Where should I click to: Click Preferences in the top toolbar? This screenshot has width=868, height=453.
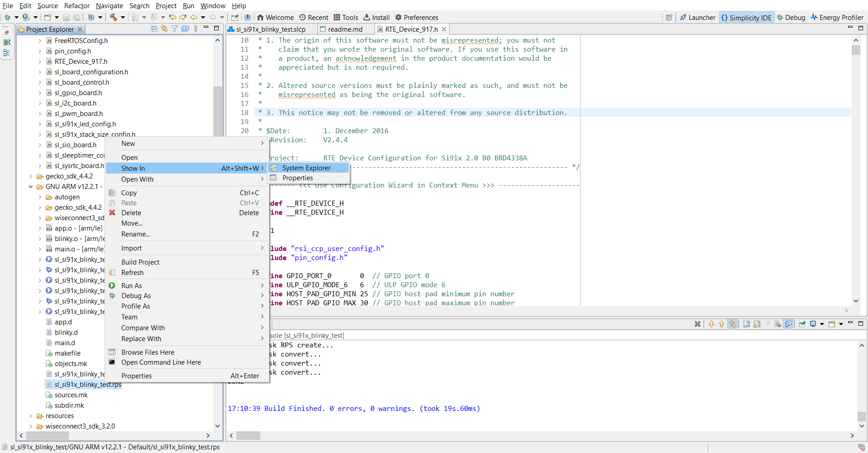point(417,18)
